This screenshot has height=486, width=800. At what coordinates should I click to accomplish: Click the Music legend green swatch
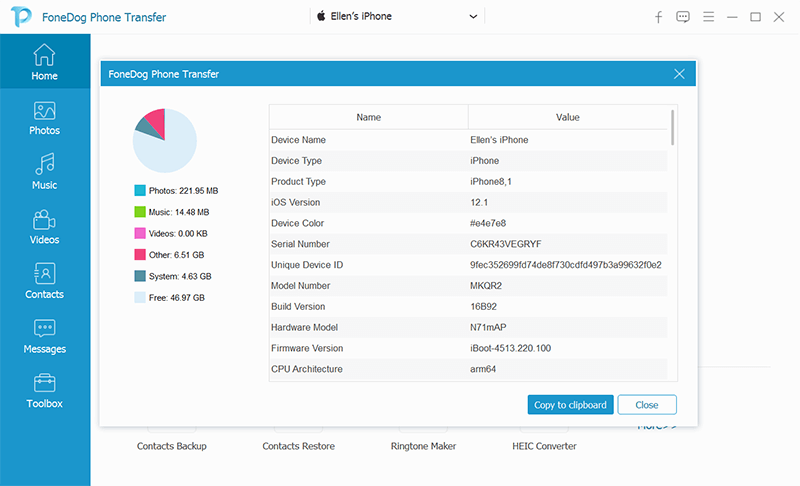click(x=140, y=212)
